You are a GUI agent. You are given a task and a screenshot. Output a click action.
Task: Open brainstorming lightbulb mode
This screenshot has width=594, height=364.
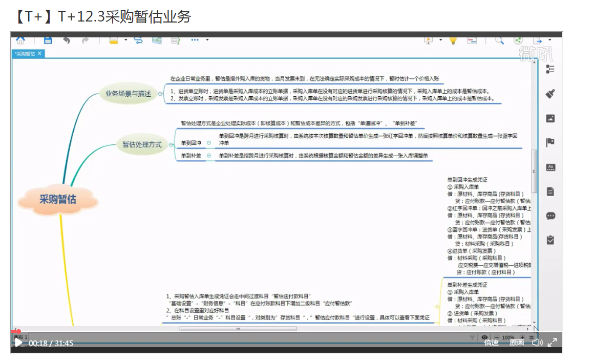click(x=453, y=40)
